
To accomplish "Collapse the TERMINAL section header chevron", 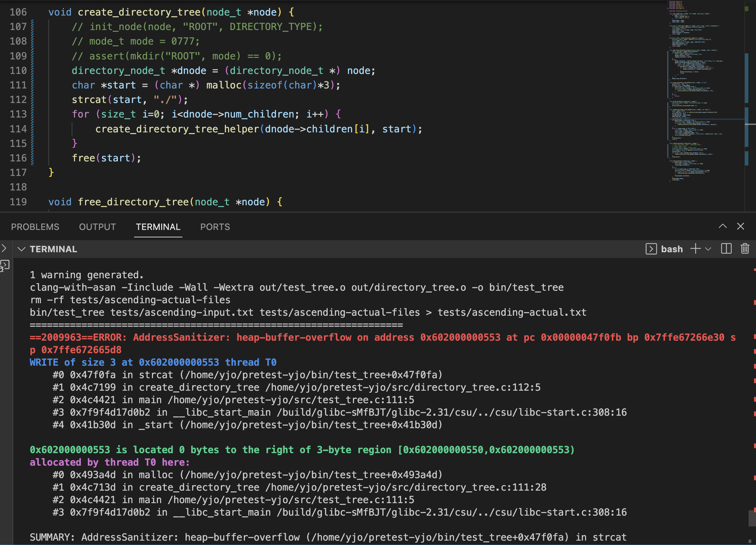I will [x=22, y=249].
